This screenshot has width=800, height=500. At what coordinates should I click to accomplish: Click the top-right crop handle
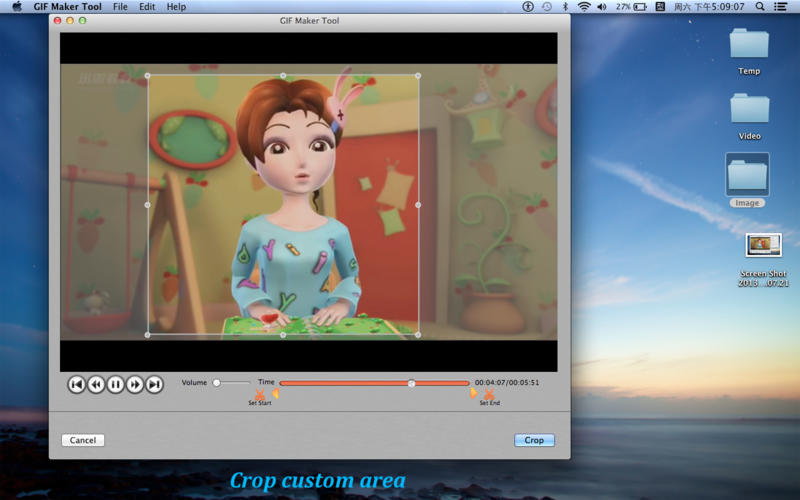pos(418,76)
